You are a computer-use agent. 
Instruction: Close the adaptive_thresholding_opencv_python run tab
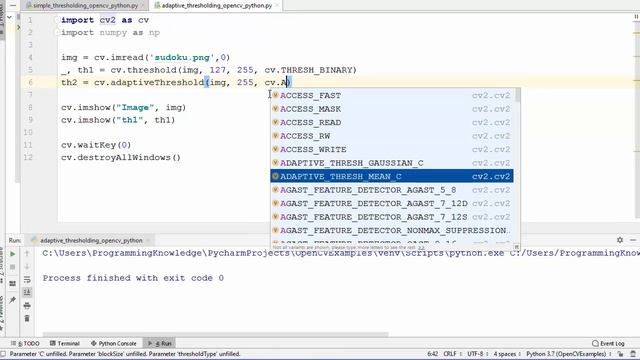[149, 240]
